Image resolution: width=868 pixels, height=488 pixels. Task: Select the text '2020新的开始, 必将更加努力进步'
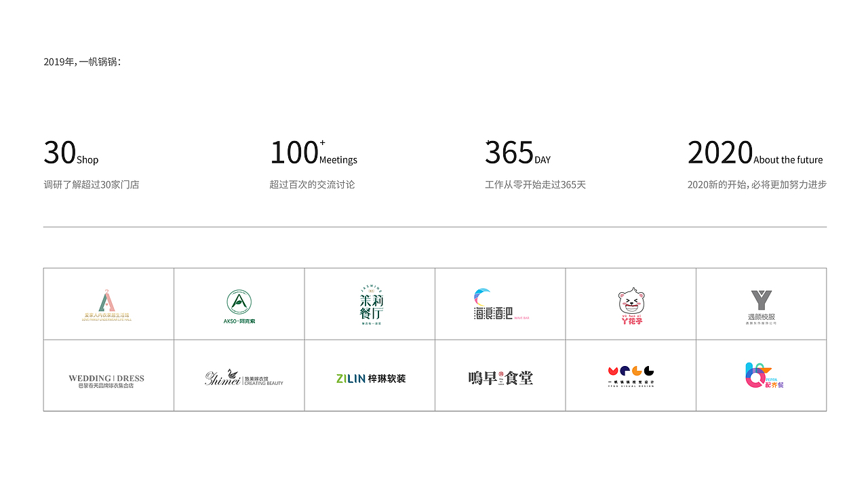[x=757, y=184]
